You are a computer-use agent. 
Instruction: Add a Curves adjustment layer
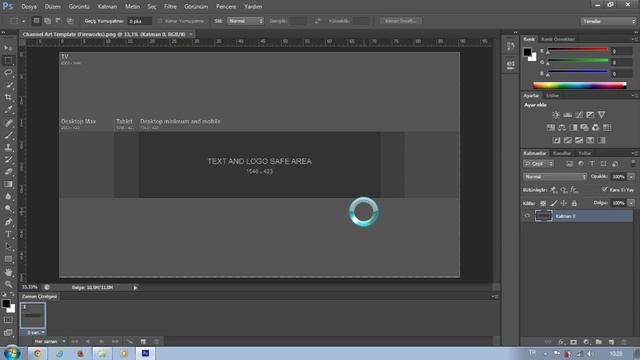tap(579, 115)
